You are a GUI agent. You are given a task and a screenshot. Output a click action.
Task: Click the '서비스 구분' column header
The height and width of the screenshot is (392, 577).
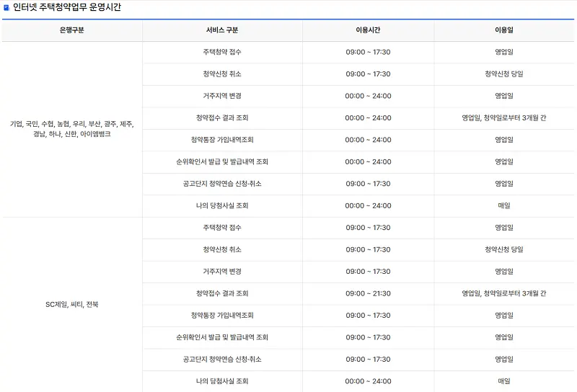tap(222, 30)
